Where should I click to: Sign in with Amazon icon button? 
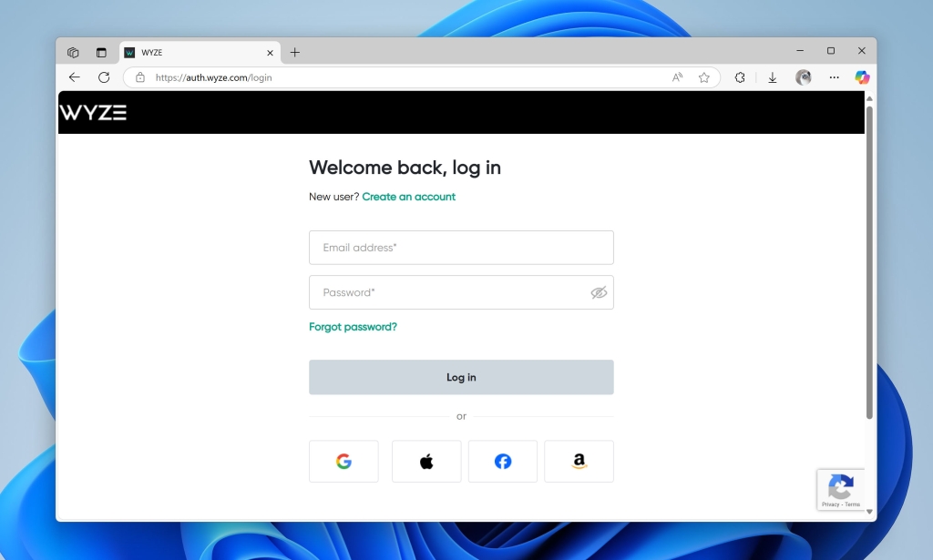579,462
